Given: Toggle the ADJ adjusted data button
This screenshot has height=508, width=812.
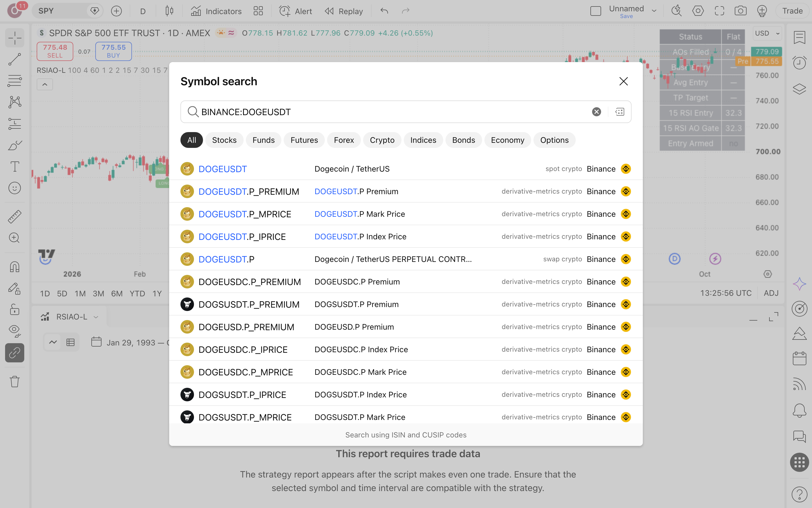Looking at the screenshot, I should click(771, 293).
